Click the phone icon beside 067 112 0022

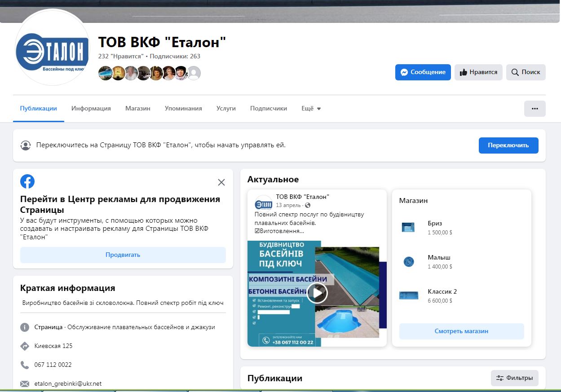point(25,365)
